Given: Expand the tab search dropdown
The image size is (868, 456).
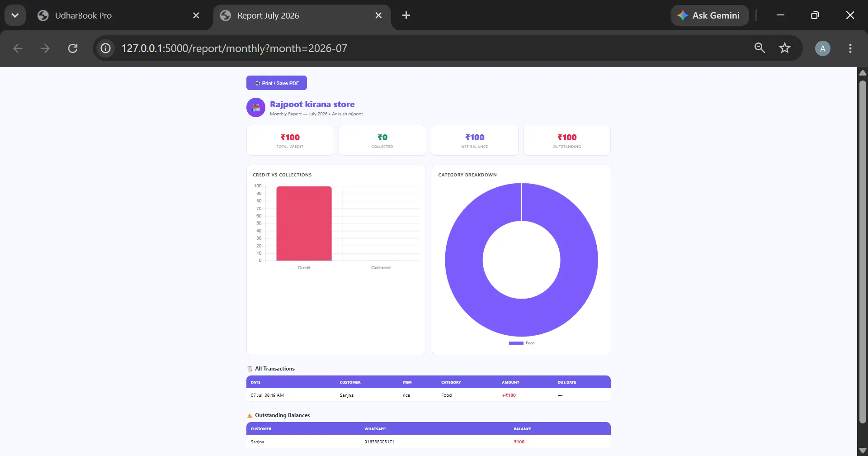Looking at the screenshot, I should [x=15, y=15].
